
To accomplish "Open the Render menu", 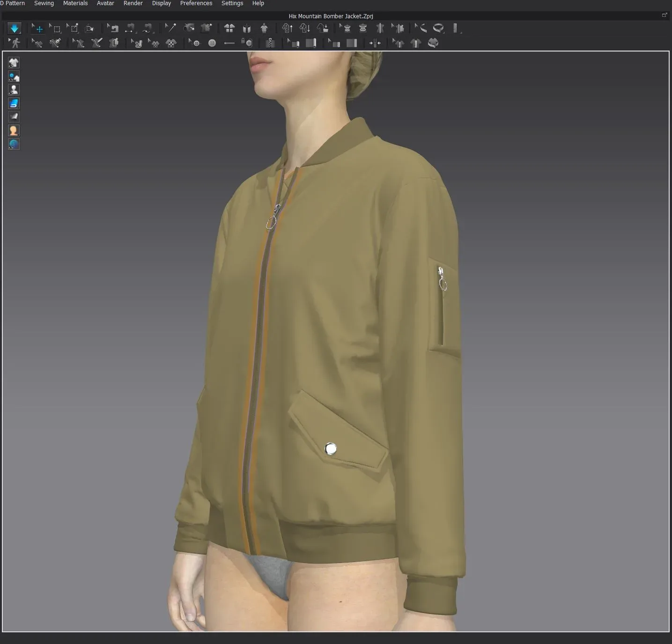I will (133, 3).
